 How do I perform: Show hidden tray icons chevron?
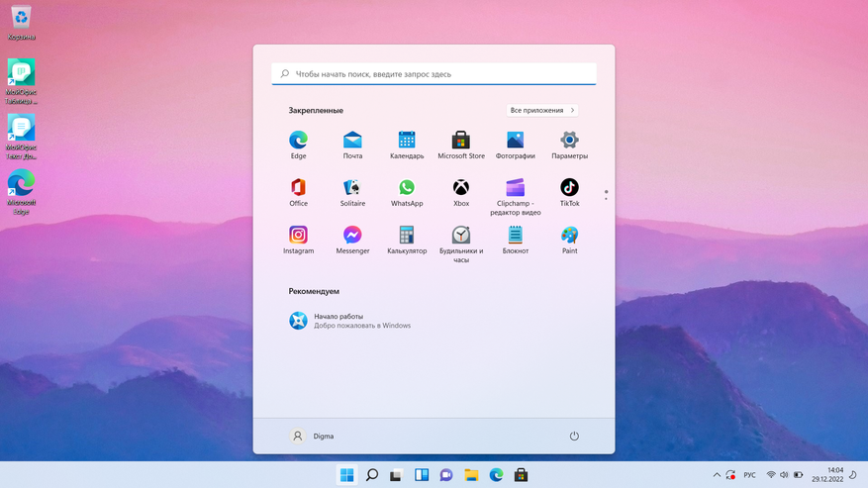pyautogui.click(x=717, y=475)
